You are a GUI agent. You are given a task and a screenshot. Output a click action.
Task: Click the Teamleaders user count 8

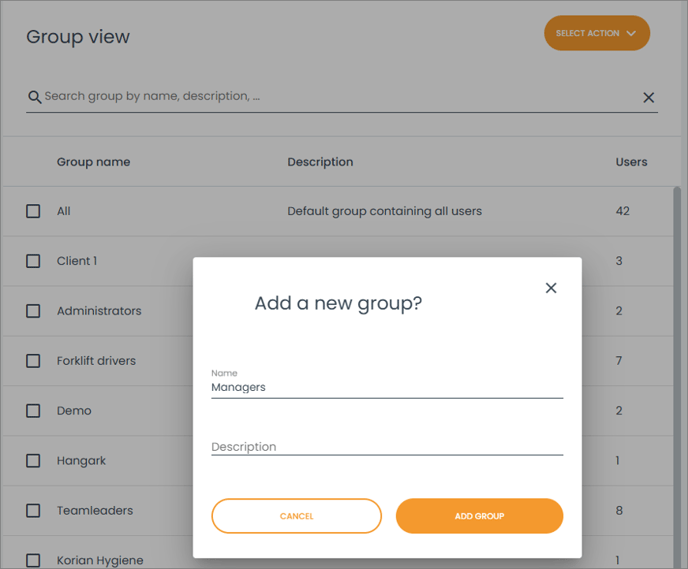pyautogui.click(x=619, y=511)
